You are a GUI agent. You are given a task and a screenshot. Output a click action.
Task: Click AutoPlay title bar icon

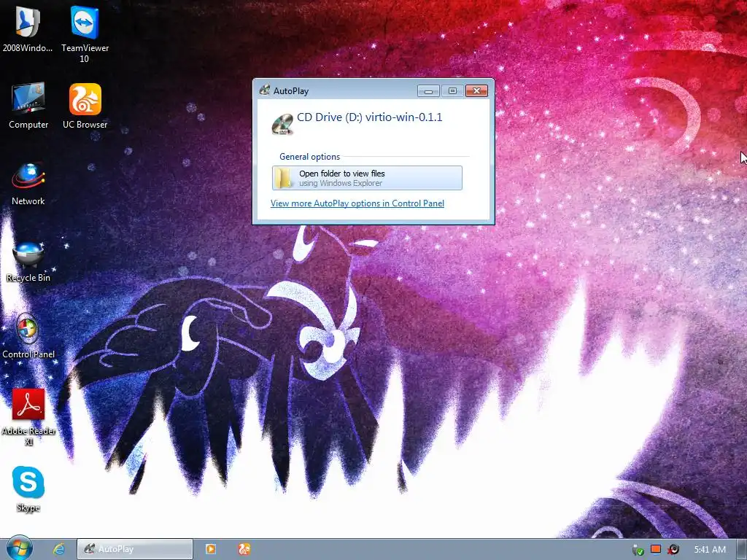(x=264, y=90)
